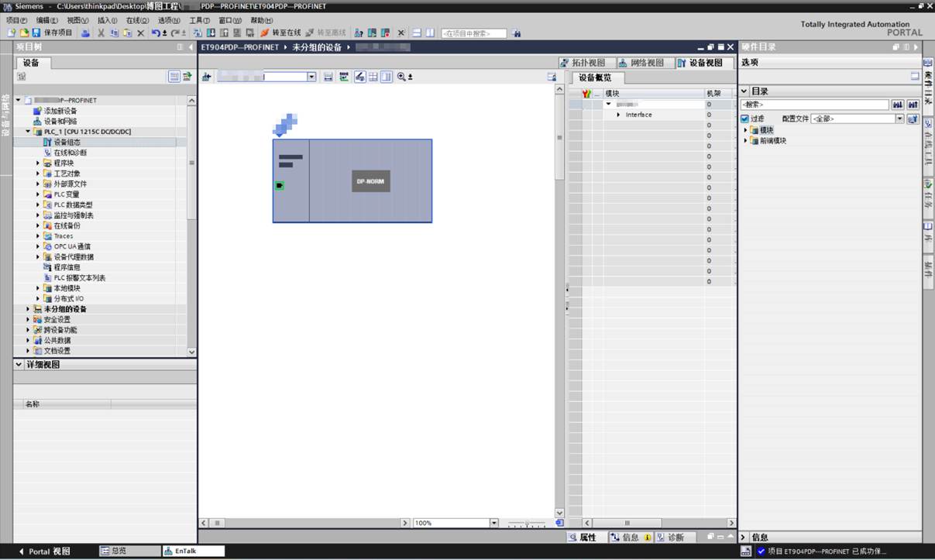Image resolution: width=935 pixels, height=560 pixels.
Task: Click 转至在线 to go online
Action: click(280, 33)
